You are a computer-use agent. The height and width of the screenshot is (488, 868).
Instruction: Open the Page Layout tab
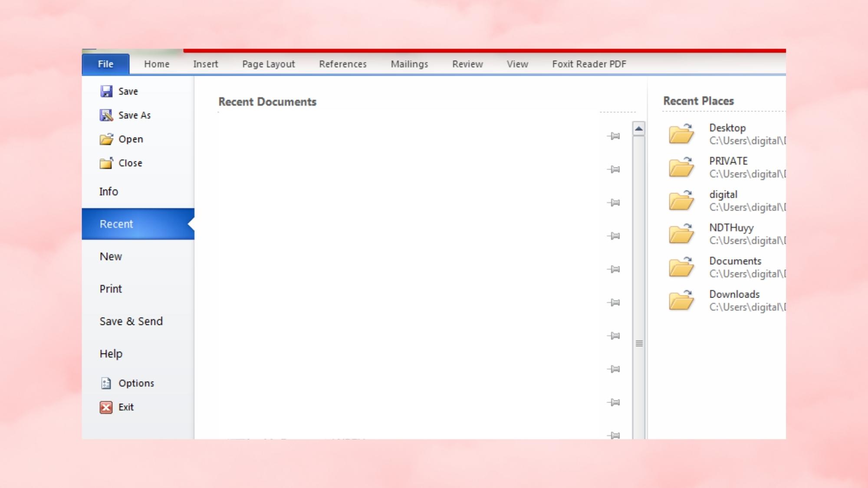(268, 64)
